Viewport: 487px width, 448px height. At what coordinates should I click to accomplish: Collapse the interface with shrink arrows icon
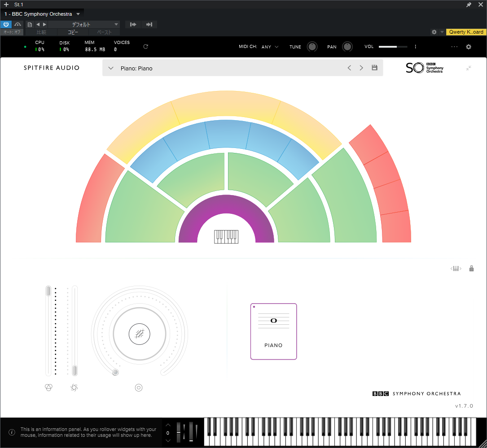(469, 68)
